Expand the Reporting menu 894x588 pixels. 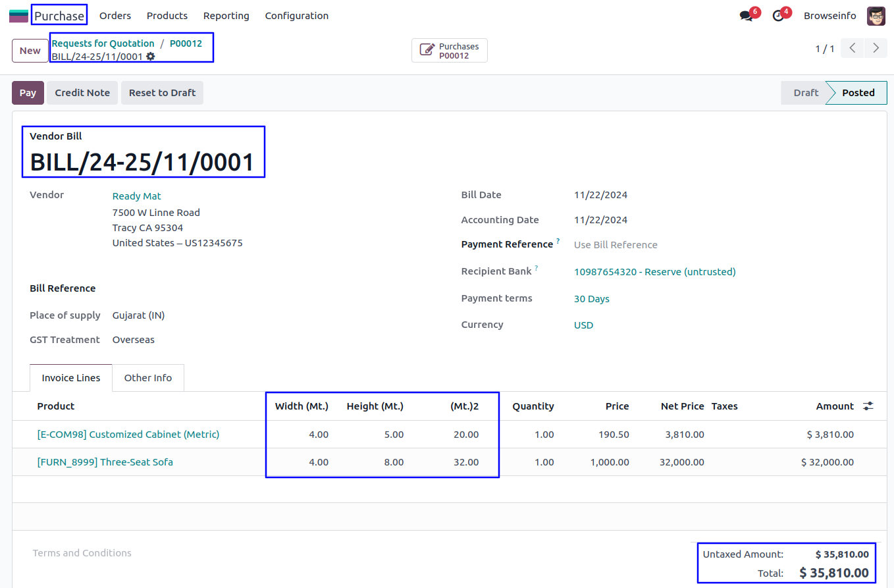pyautogui.click(x=226, y=16)
